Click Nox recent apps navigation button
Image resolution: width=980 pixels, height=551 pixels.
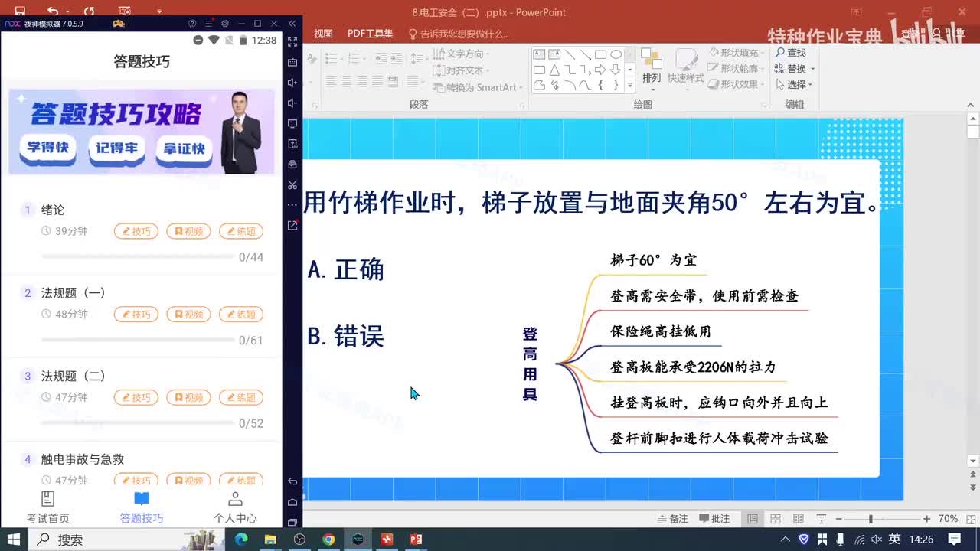tap(292, 522)
